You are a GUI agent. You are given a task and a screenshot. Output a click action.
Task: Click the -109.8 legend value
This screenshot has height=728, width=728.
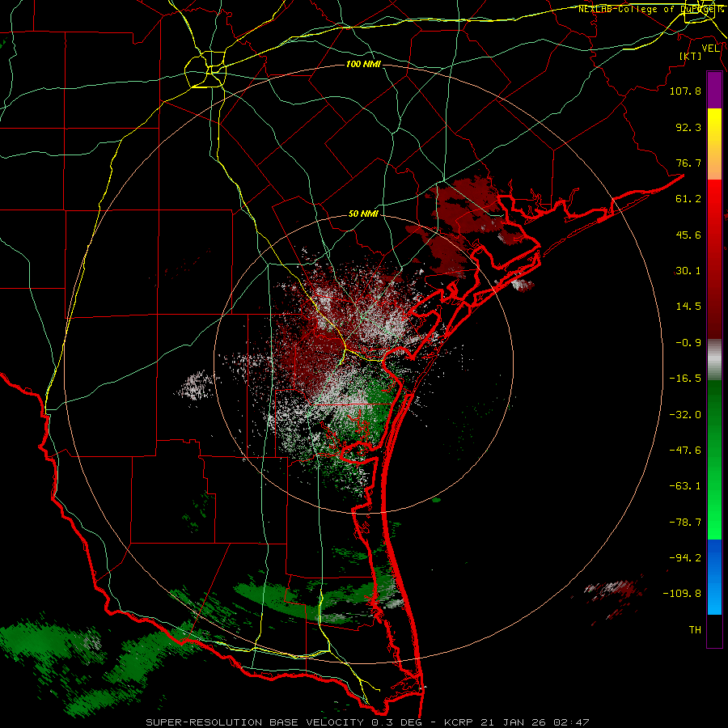coord(682,594)
